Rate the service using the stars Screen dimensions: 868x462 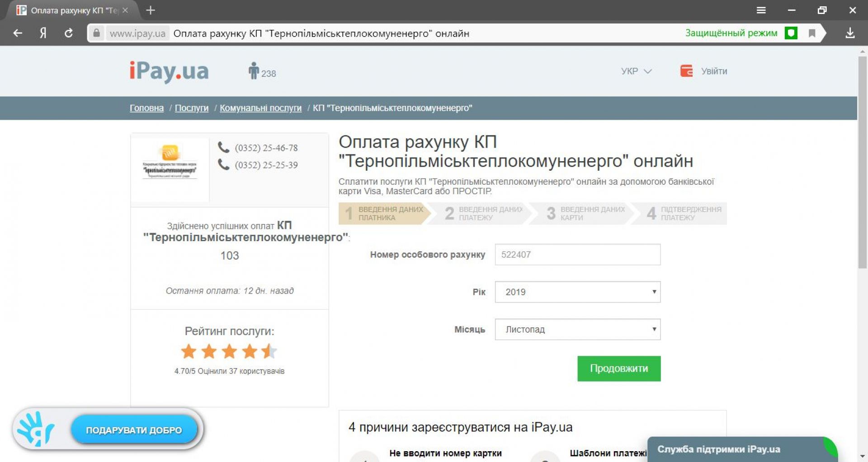tap(229, 351)
